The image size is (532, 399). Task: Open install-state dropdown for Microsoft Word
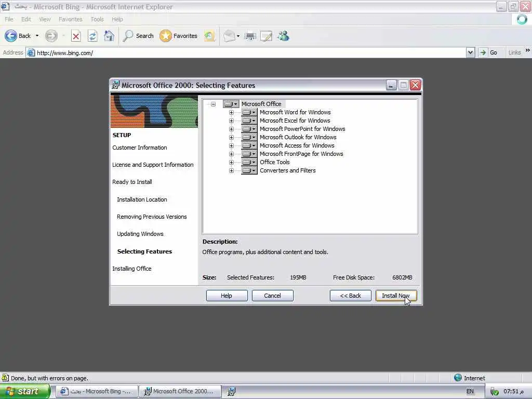pos(249,112)
